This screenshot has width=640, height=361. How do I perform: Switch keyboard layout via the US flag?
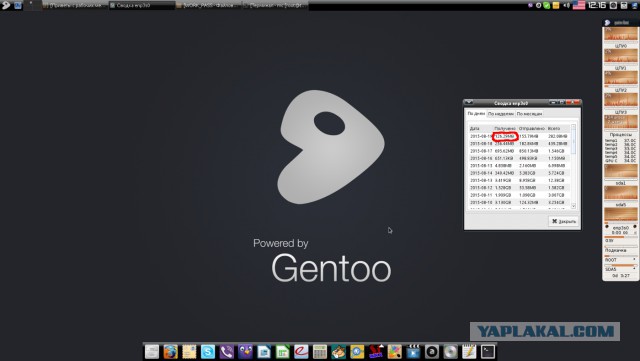point(579,5)
